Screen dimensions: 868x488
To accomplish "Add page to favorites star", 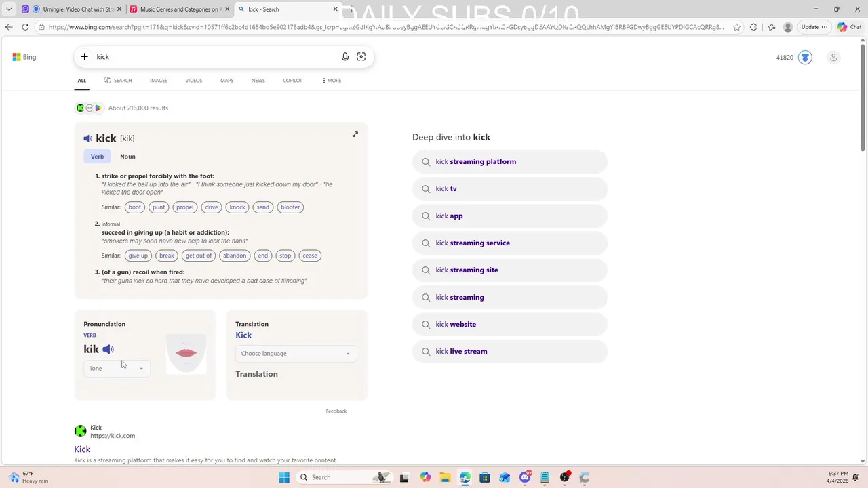I will (736, 27).
